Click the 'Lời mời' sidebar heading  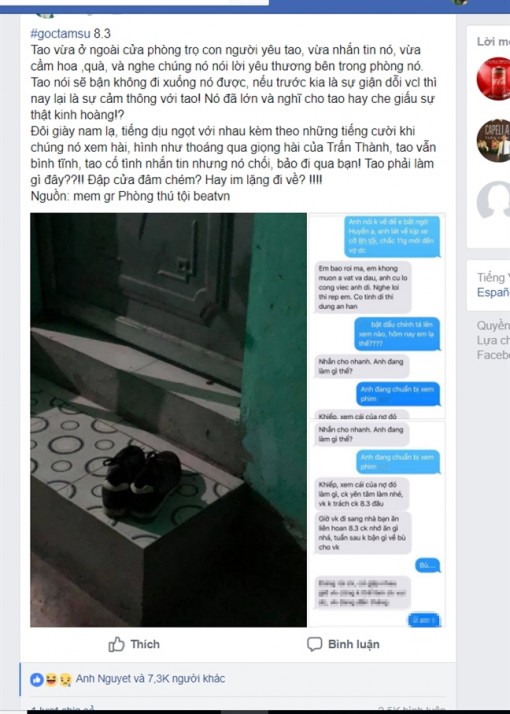tap(494, 41)
